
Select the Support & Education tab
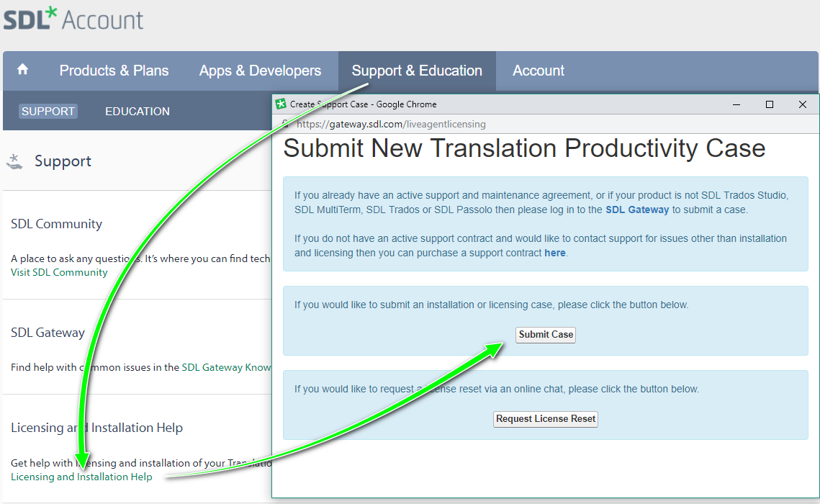pyautogui.click(x=417, y=71)
